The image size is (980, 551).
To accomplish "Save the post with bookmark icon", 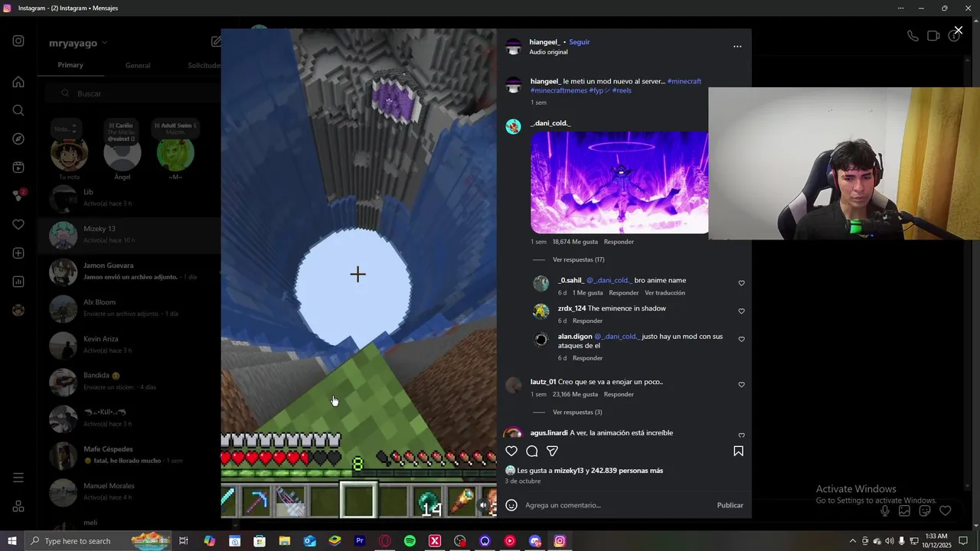I will point(738,452).
